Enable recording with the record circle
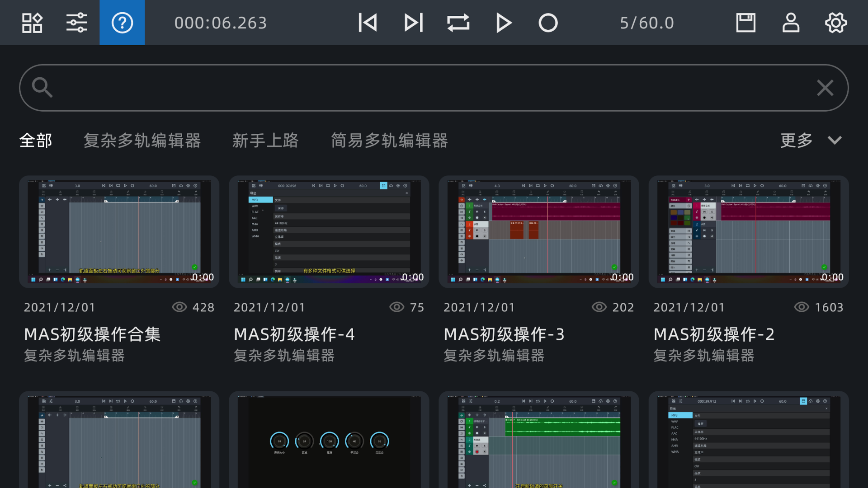 coord(547,22)
